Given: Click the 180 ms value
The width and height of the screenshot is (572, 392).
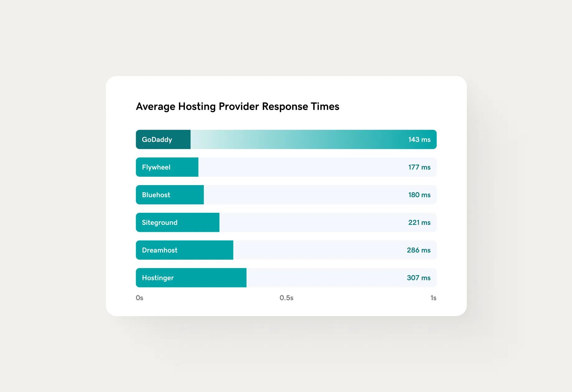Looking at the screenshot, I should coord(419,195).
